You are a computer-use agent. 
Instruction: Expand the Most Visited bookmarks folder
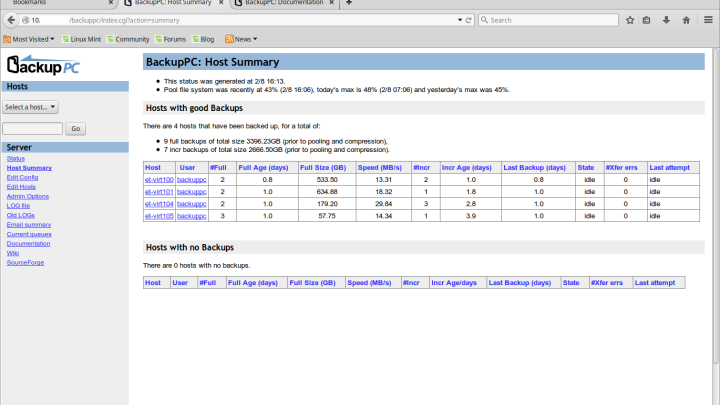pos(29,39)
